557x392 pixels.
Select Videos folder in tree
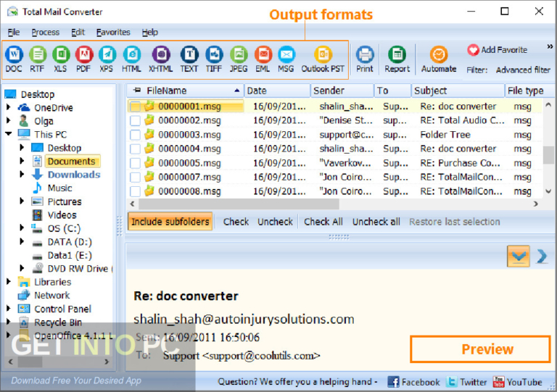pos(62,215)
